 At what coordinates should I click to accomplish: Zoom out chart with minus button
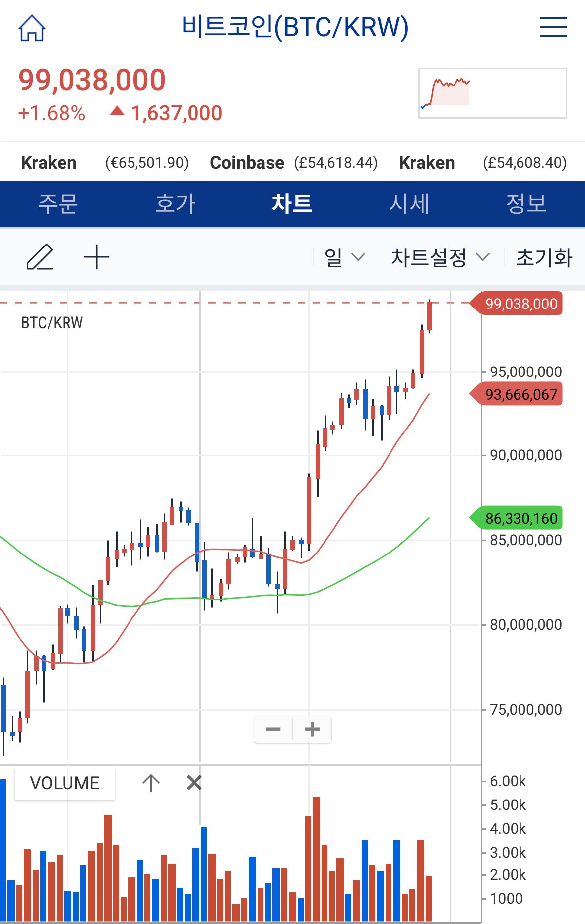[273, 729]
